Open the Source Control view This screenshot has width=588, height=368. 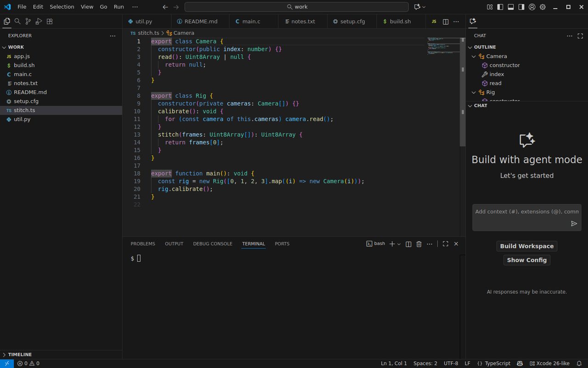[x=28, y=21]
